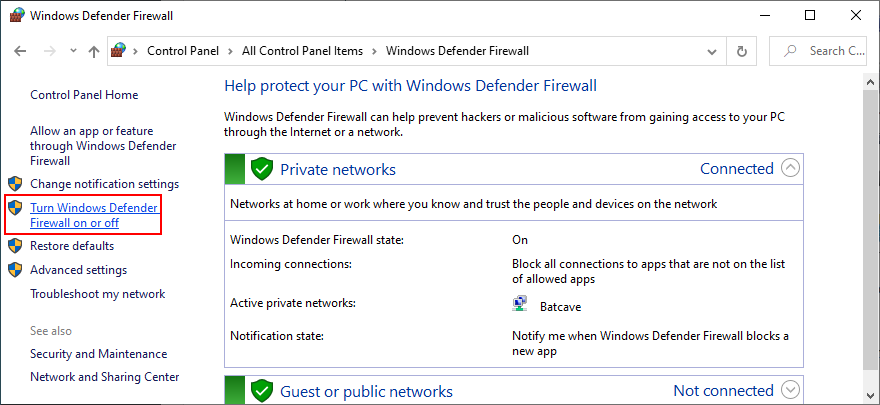Click the shield icon beside Advanced settings
Viewport: 880px width, 405px height.
tap(15, 270)
